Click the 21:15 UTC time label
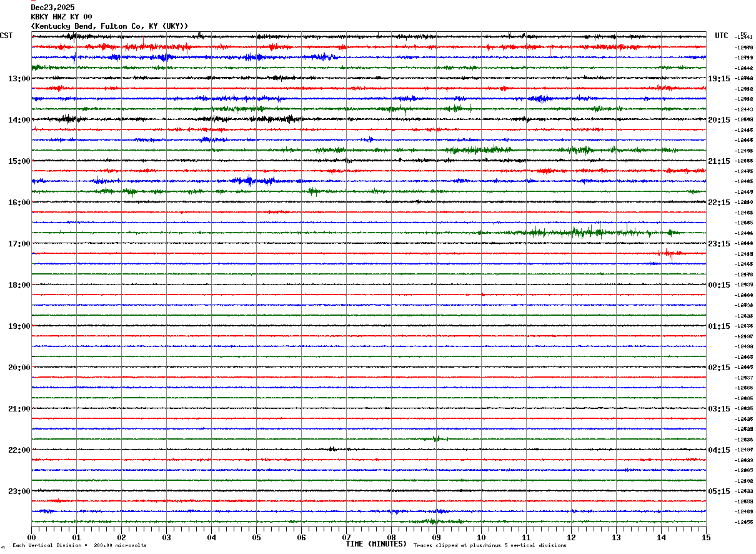This screenshot has height=554, width=756. click(719, 161)
